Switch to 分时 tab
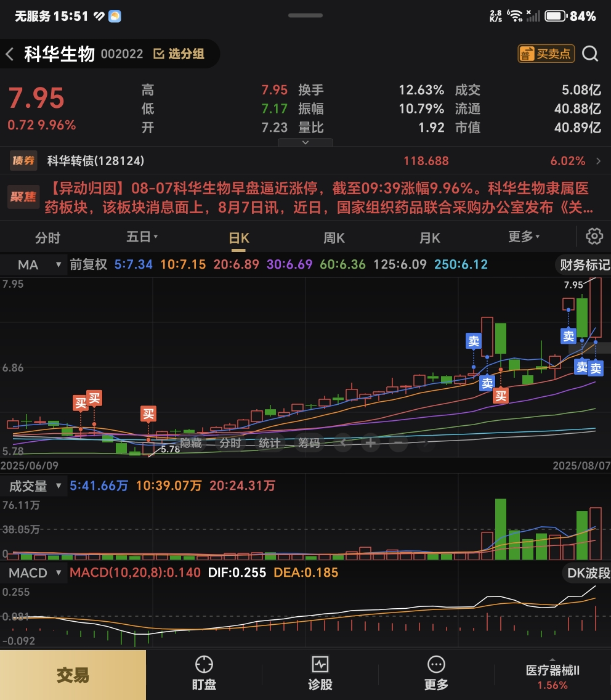Viewport: 611px width, 700px height. click(x=47, y=237)
